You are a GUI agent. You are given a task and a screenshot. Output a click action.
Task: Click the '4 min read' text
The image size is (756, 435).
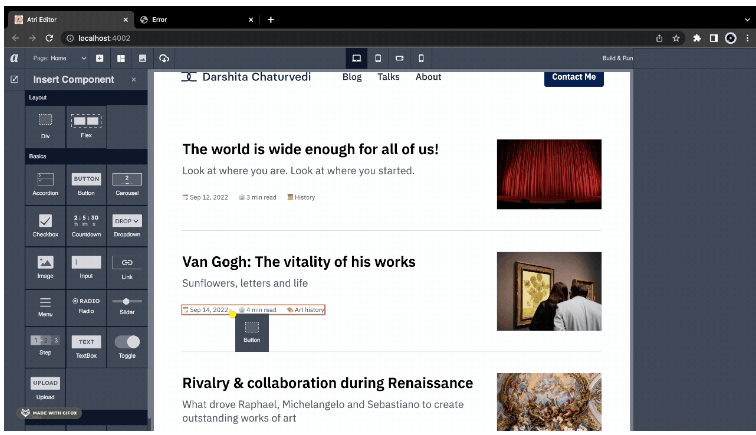tap(261, 310)
